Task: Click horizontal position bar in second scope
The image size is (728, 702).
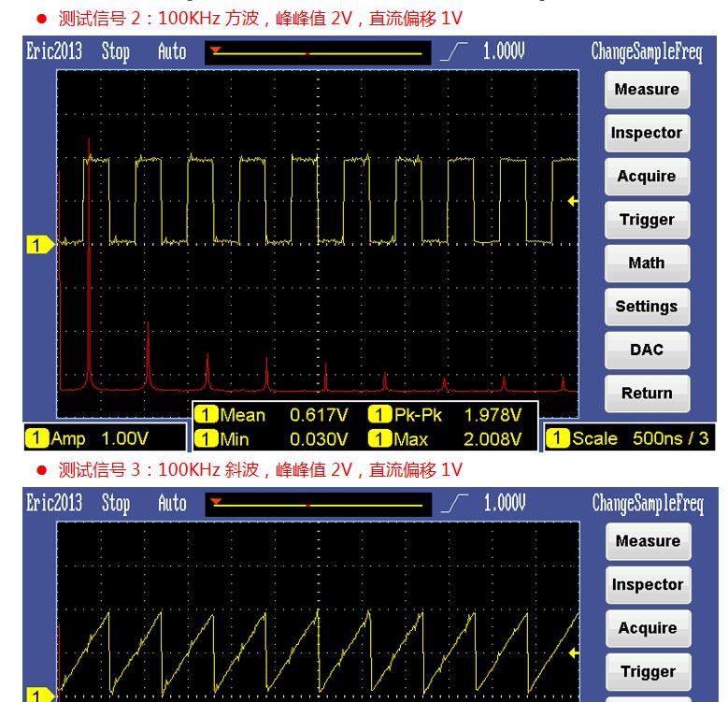Action: pos(319,505)
